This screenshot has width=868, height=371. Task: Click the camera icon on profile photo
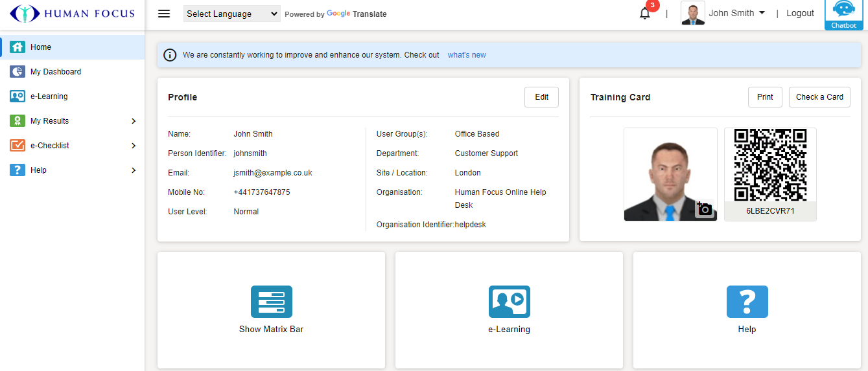pyautogui.click(x=704, y=209)
